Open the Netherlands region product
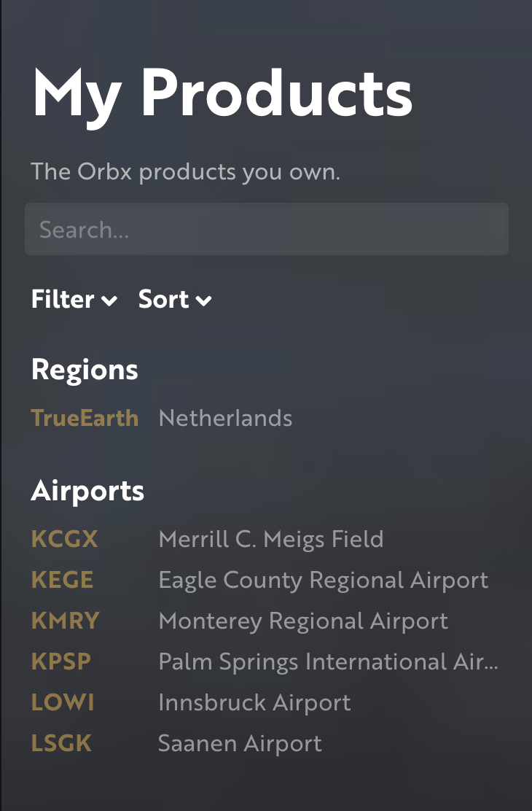Image resolution: width=532 pixels, height=811 pixels. point(225,419)
